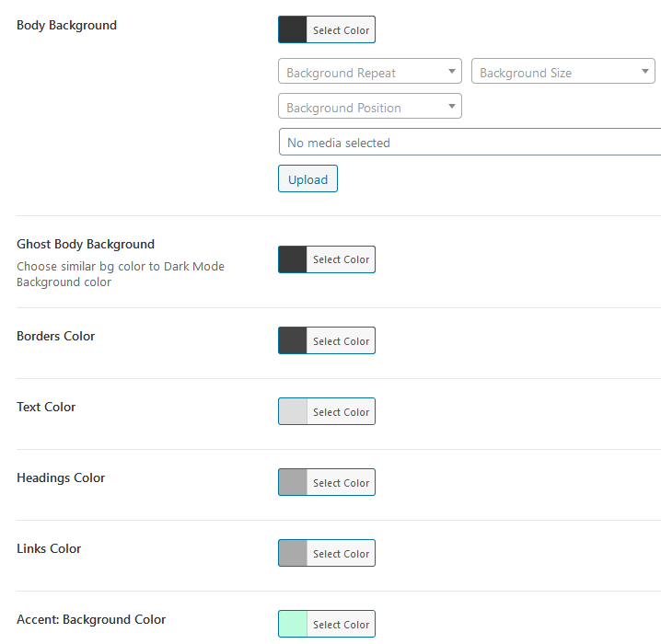Image resolution: width=661 pixels, height=644 pixels.
Task: Click the No media selected field
Action: coord(470,143)
